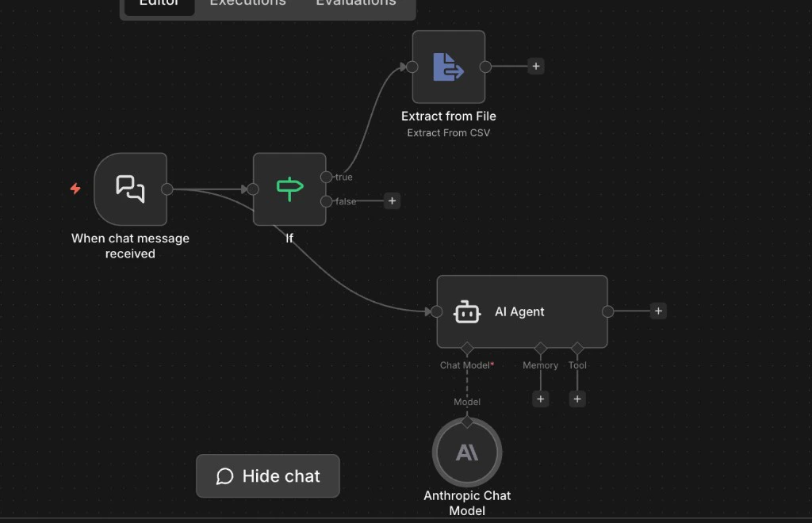Click the AI Agent robot icon
The image size is (812, 523).
point(467,311)
